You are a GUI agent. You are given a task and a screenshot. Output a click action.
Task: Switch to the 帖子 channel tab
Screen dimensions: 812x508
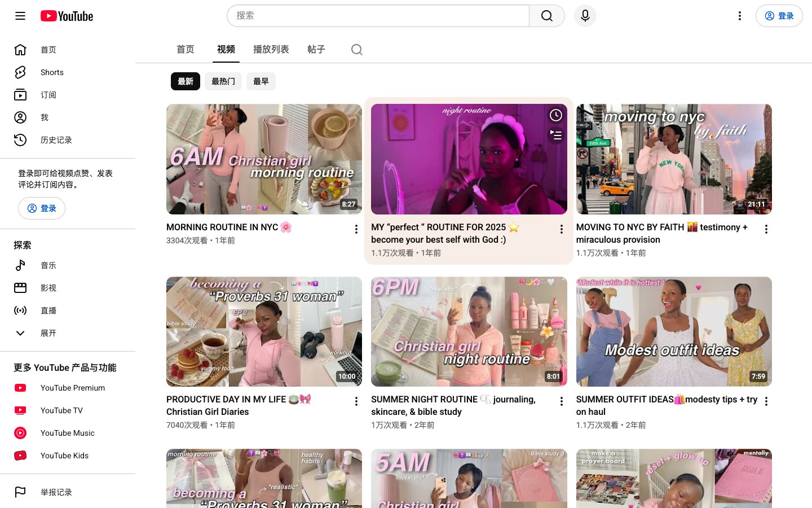(316, 50)
